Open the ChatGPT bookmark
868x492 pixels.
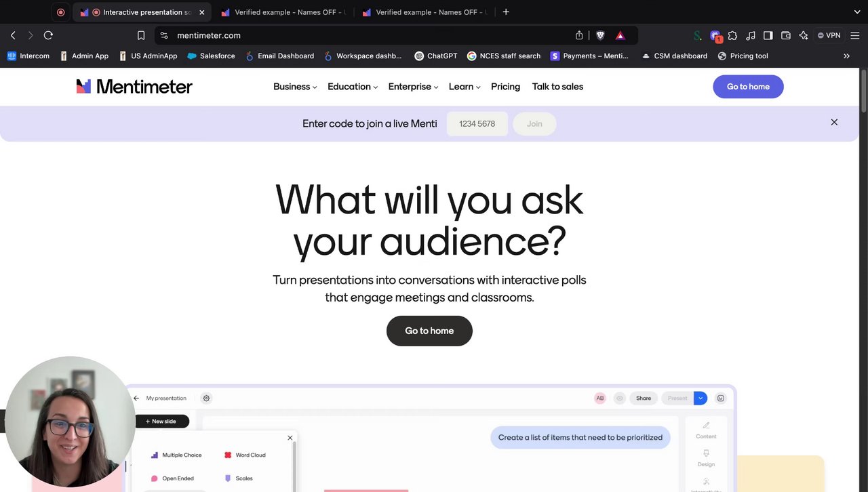(435, 56)
